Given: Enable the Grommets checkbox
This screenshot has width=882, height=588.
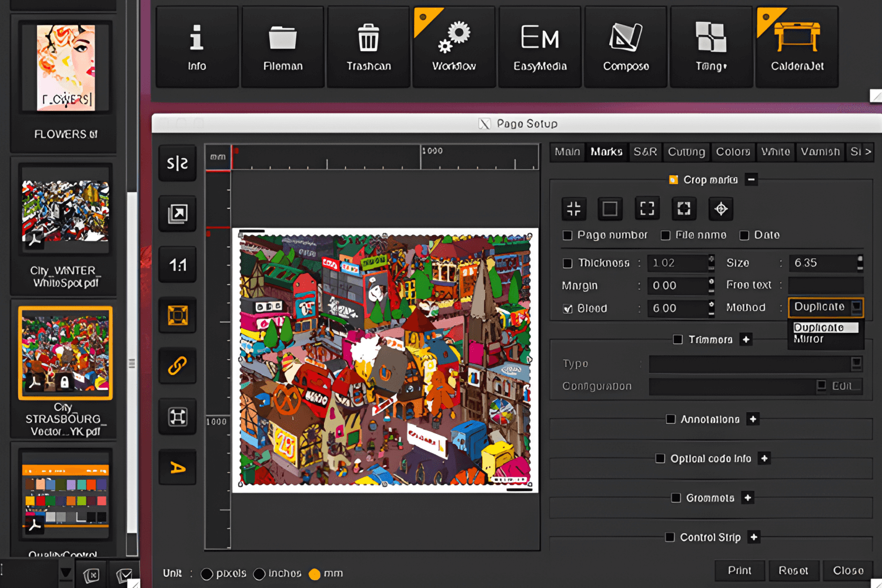Looking at the screenshot, I should click(676, 497).
